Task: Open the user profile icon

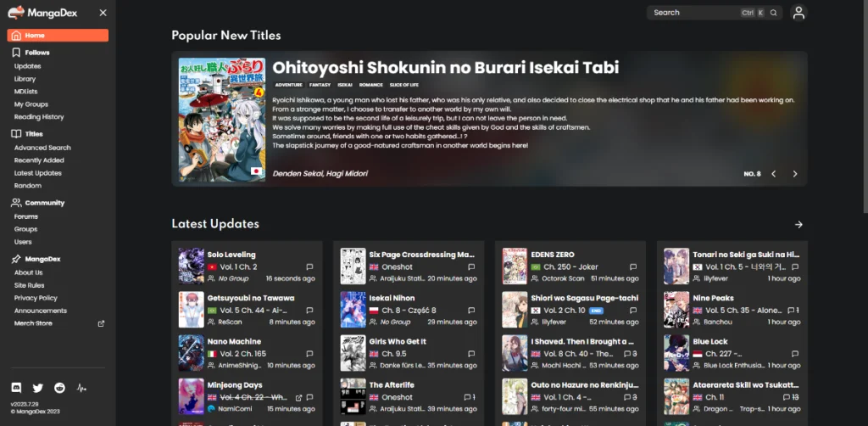Action: (798, 13)
